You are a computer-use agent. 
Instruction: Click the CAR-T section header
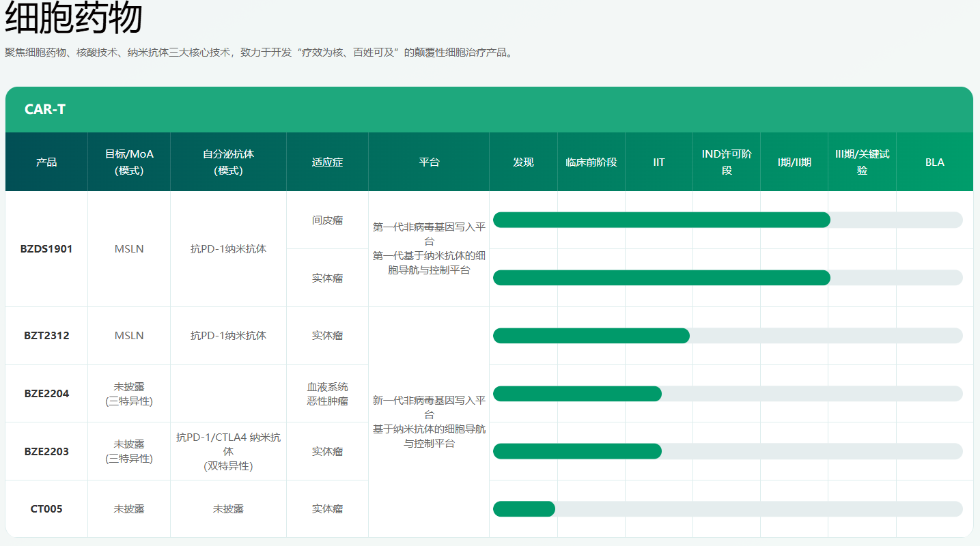click(45, 109)
